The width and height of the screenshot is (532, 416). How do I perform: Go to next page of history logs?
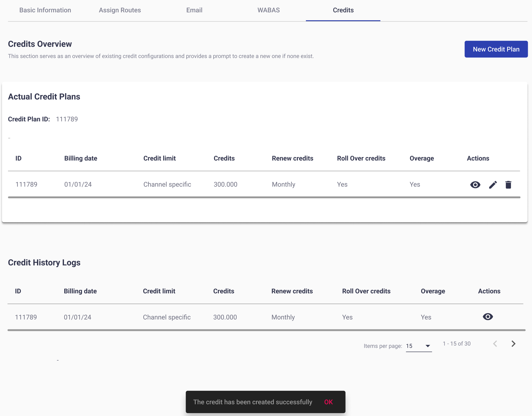(513, 344)
